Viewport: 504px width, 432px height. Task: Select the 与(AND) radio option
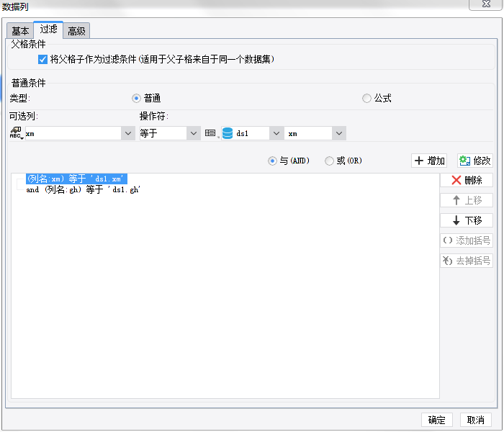coord(272,161)
